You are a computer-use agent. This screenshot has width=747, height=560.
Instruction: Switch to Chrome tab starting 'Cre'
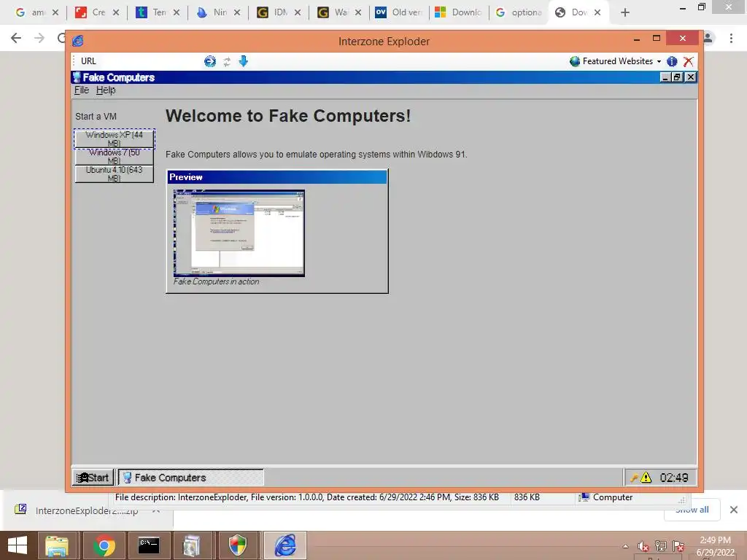(x=98, y=12)
